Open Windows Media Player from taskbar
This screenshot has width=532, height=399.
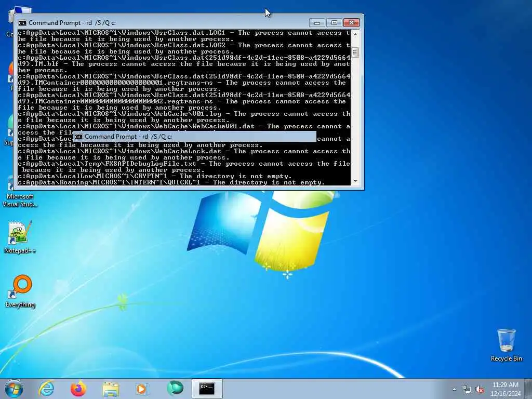142,389
